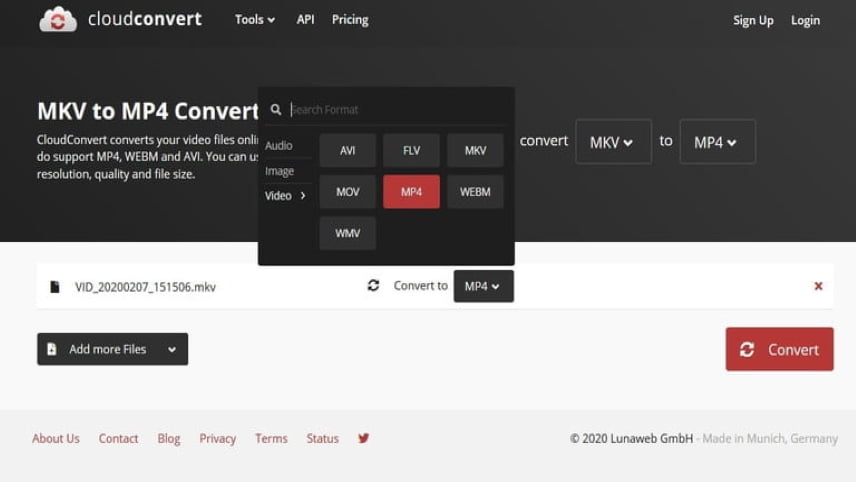Open the Blog link

pos(169,438)
